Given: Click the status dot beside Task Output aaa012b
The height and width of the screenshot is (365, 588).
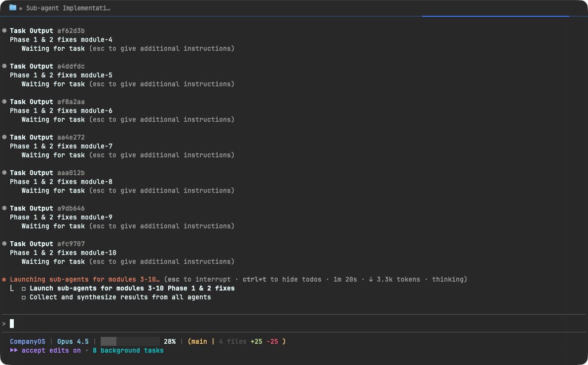Looking at the screenshot, I should [4, 173].
